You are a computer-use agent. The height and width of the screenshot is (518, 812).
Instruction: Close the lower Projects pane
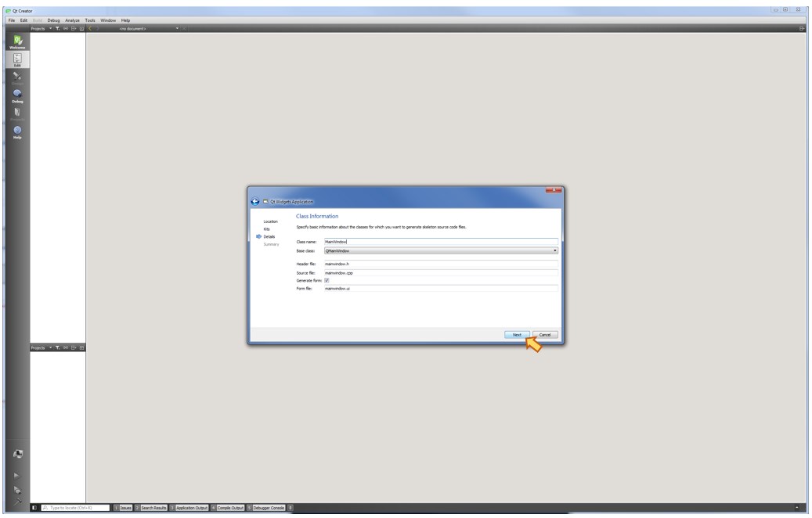[x=81, y=347]
